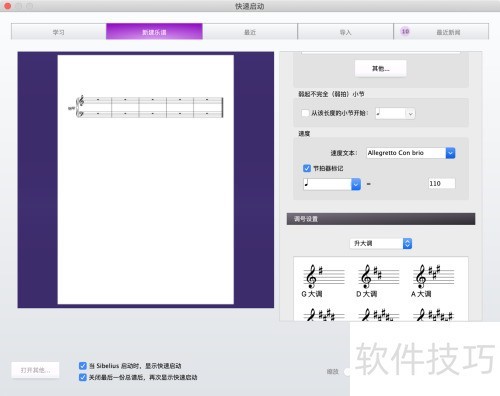Open the pickup bar note-length dropdown
Viewport: 500px width, 396px height.
[x=395, y=113]
